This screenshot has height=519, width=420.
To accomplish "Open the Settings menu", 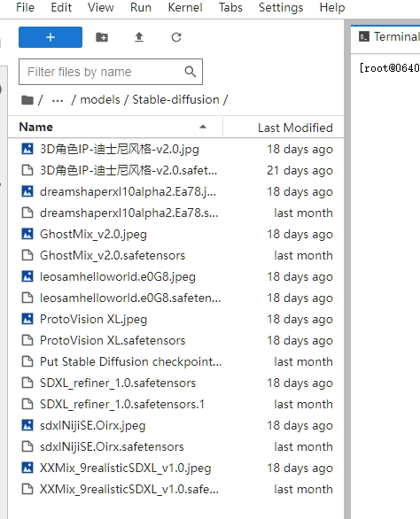I will tap(281, 7).
